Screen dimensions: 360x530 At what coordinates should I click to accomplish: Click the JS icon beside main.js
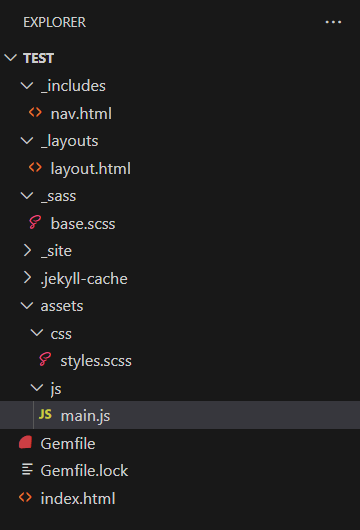tap(45, 414)
